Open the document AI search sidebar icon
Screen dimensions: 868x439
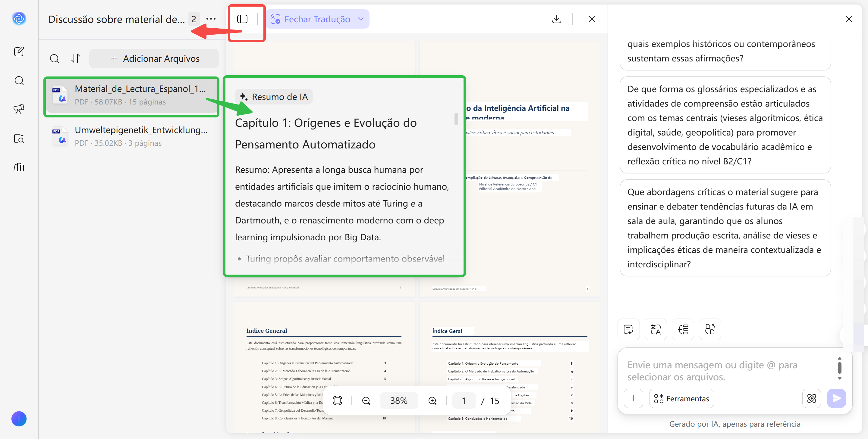click(x=19, y=139)
